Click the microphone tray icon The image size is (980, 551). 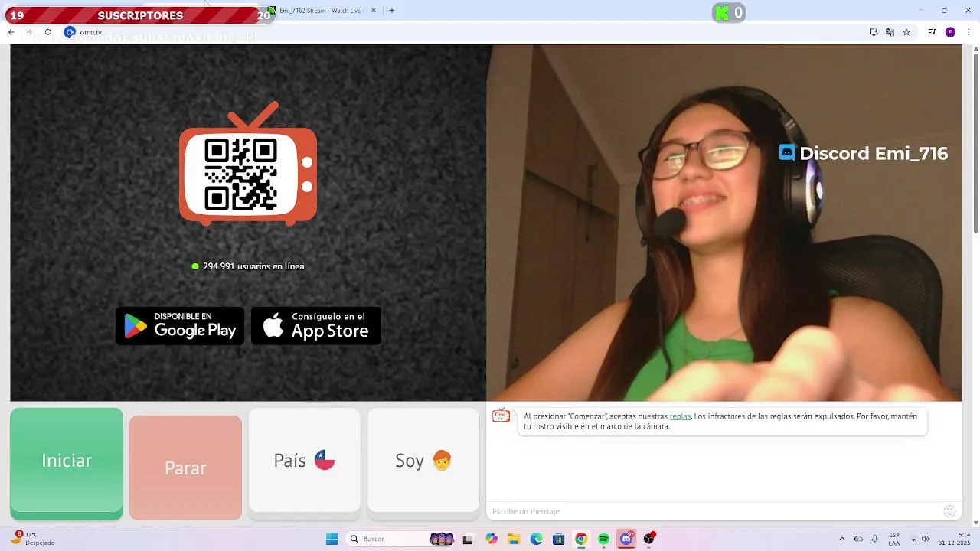pos(874,539)
